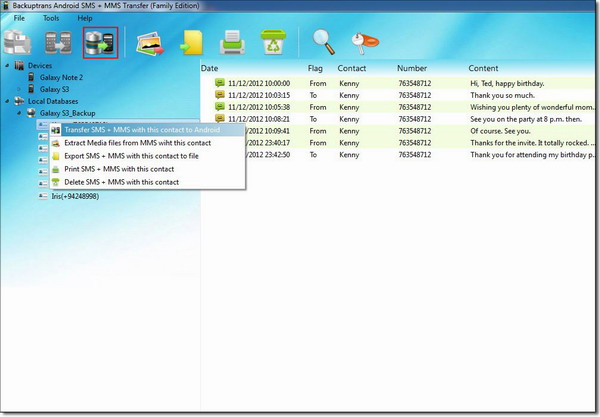Click message 'See you on the party at 8 p.m. then.'
This screenshot has width=600, height=417.
[526, 119]
